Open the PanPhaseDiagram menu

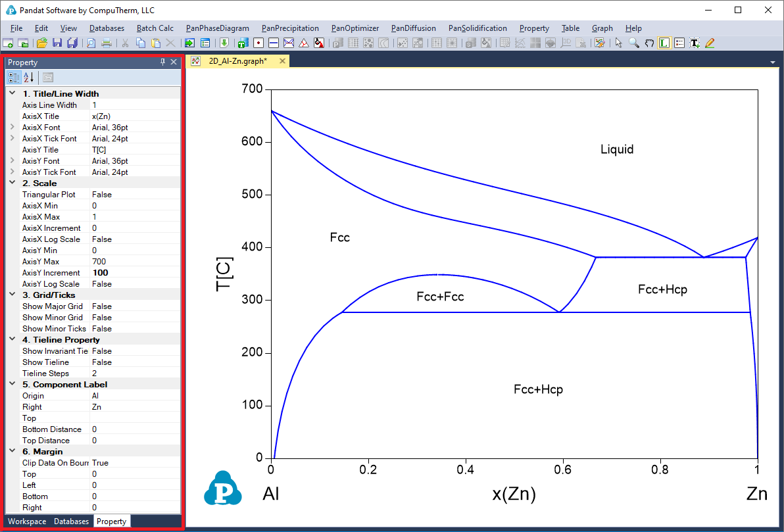(x=217, y=28)
